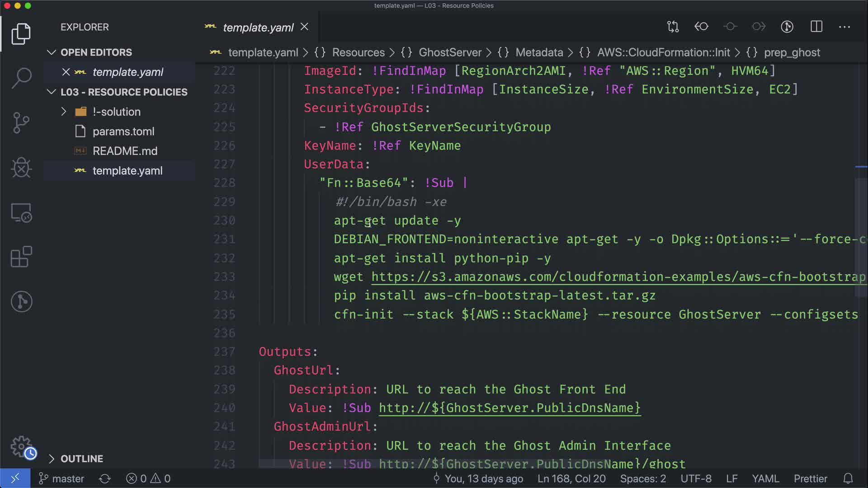
Task: Open README.md in the file tree
Action: point(125,151)
